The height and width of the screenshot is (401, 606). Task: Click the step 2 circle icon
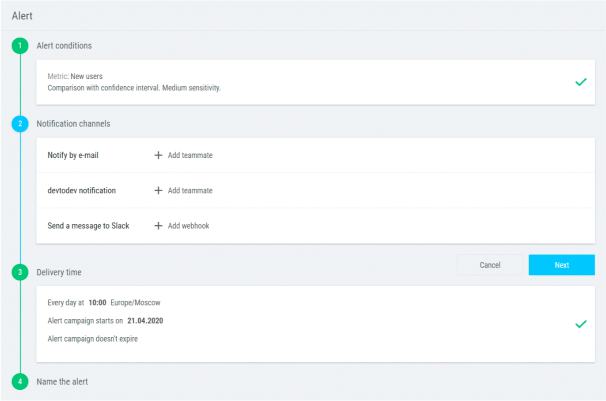point(19,124)
